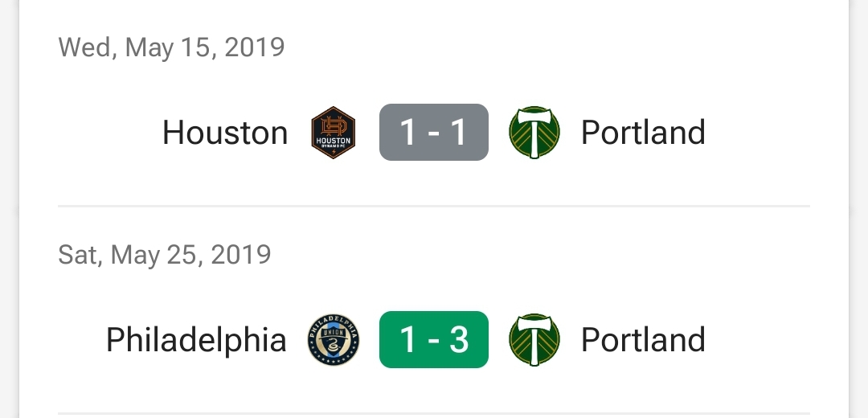
Task: Click the Sat, May 25, 2019 date
Action: pyautogui.click(x=165, y=255)
